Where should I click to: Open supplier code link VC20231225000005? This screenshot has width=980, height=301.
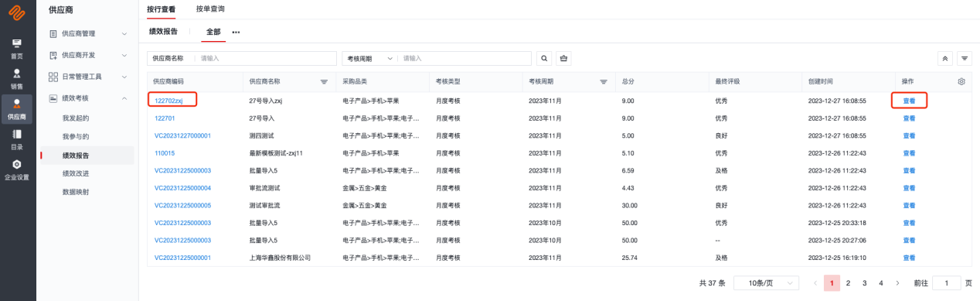click(182, 205)
